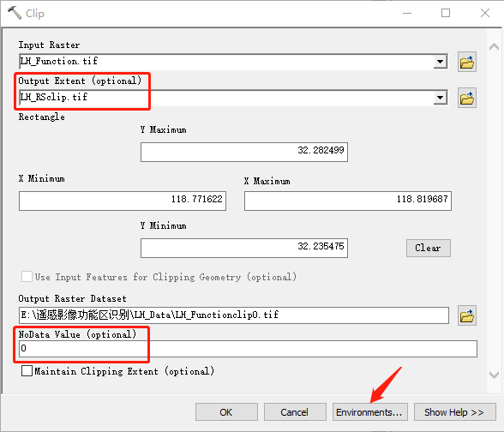Screen dimensions: 504x432
Task: Clear the rectangle extent values
Action: (x=429, y=248)
